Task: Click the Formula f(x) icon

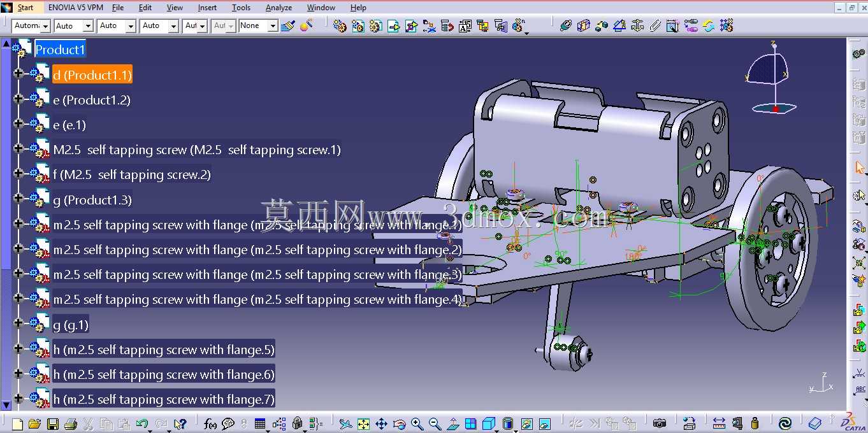Action: click(x=210, y=423)
